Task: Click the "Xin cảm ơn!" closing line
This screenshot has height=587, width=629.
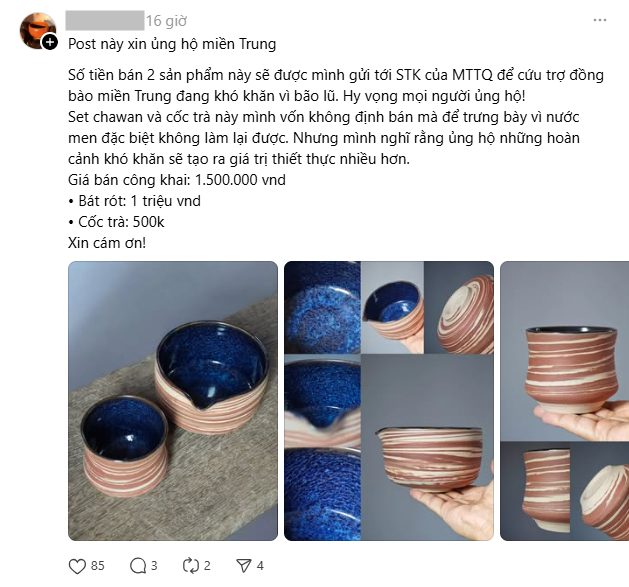Action: (x=107, y=243)
